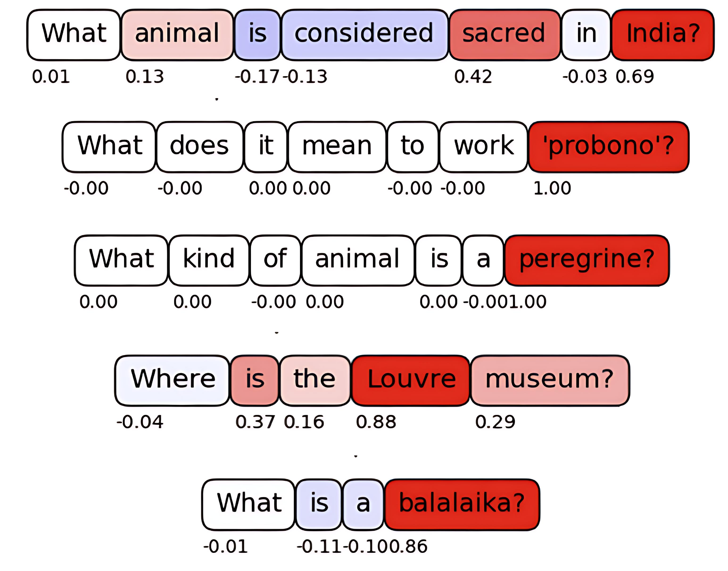Screen dimensions: 728x571
Task: Select the 'it' token box
Action: pos(266,147)
